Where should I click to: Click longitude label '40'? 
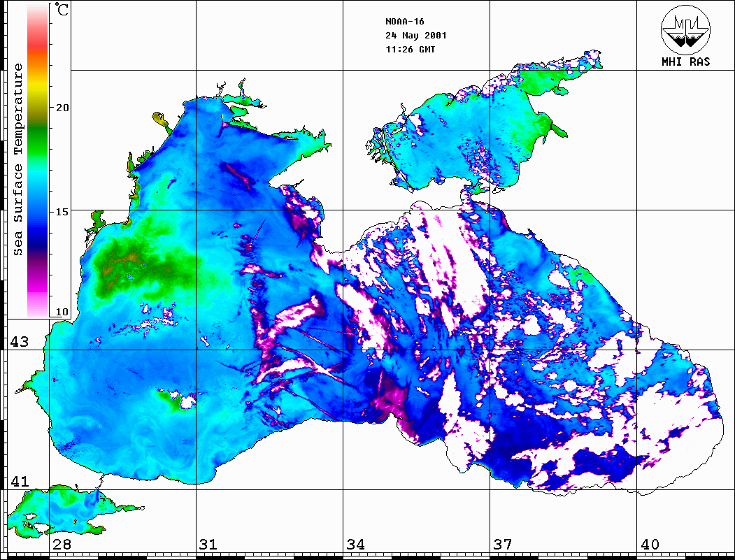650,544
